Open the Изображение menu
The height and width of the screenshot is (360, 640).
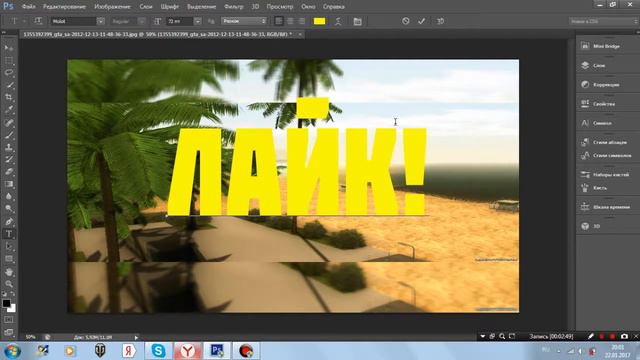112,7
